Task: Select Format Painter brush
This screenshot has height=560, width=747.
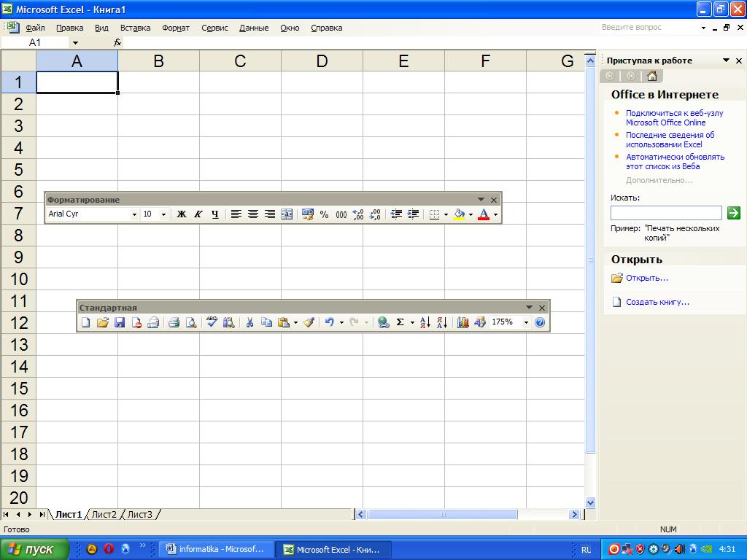Action: 309,322
